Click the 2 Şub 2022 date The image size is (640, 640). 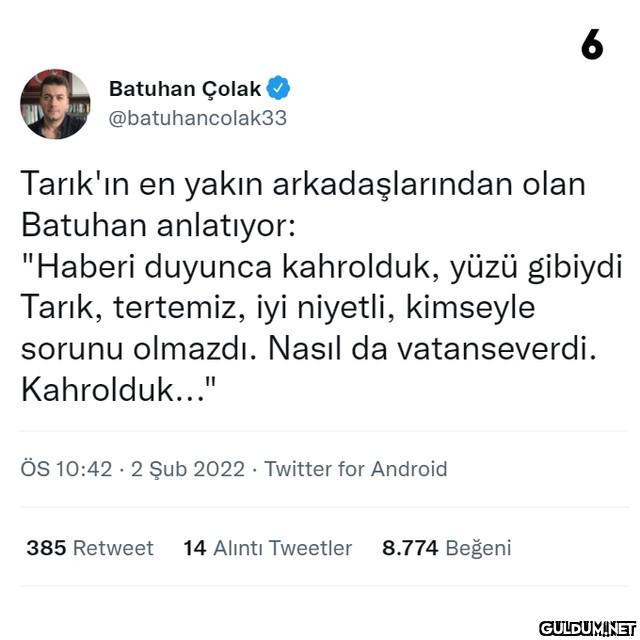coord(188,469)
